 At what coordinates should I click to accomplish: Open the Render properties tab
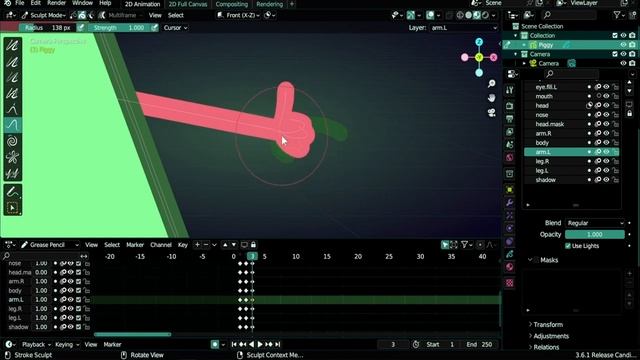(509, 106)
